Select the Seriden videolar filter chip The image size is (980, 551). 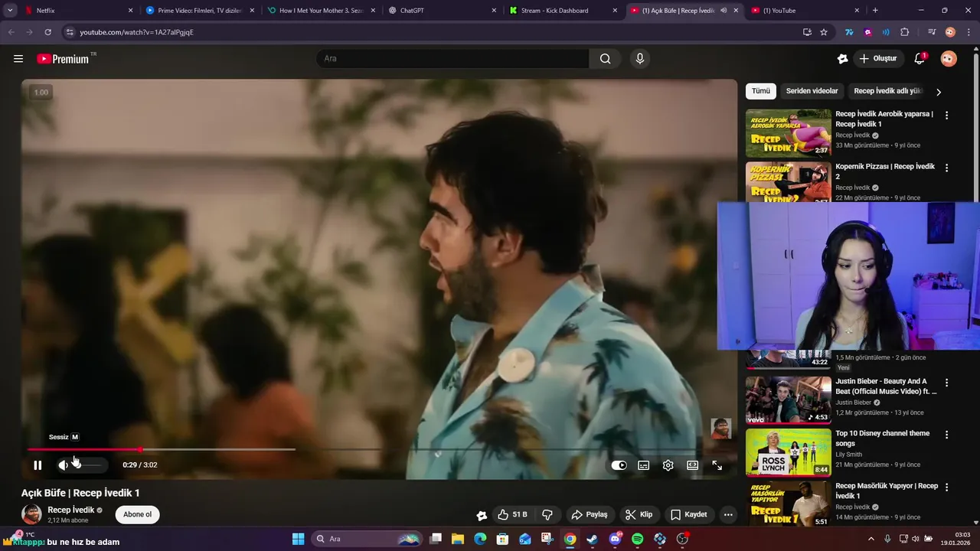(x=812, y=91)
